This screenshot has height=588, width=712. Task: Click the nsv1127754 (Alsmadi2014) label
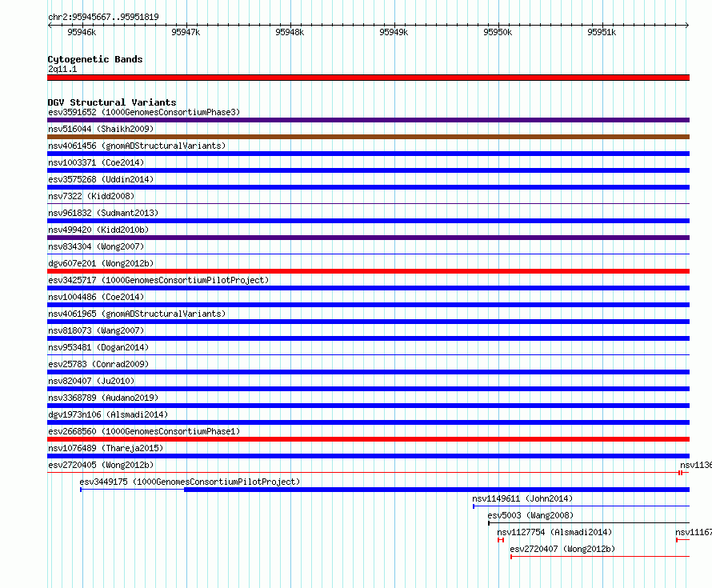[x=554, y=532]
